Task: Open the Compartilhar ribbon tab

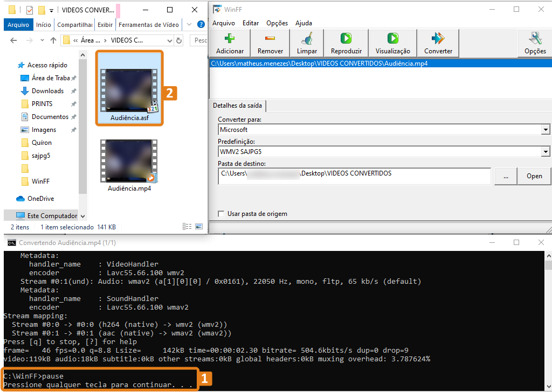Action: 74,25
